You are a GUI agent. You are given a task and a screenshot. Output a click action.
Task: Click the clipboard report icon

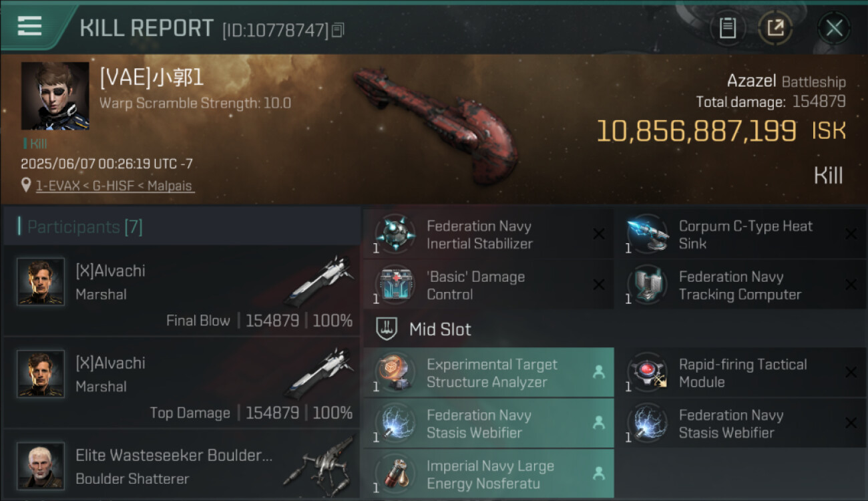point(727,28)
